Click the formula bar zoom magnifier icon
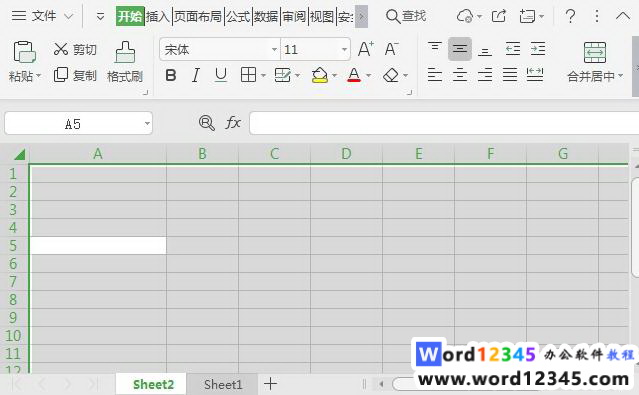This screenshot has height=395, width=639. point(207,123)
